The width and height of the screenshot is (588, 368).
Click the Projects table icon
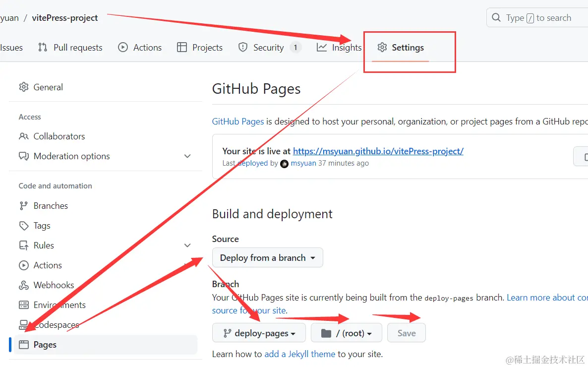(x=182, y=47)
